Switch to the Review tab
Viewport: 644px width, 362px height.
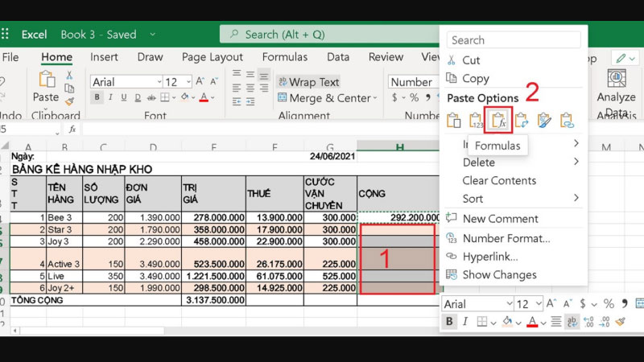[x=386, y=57]
